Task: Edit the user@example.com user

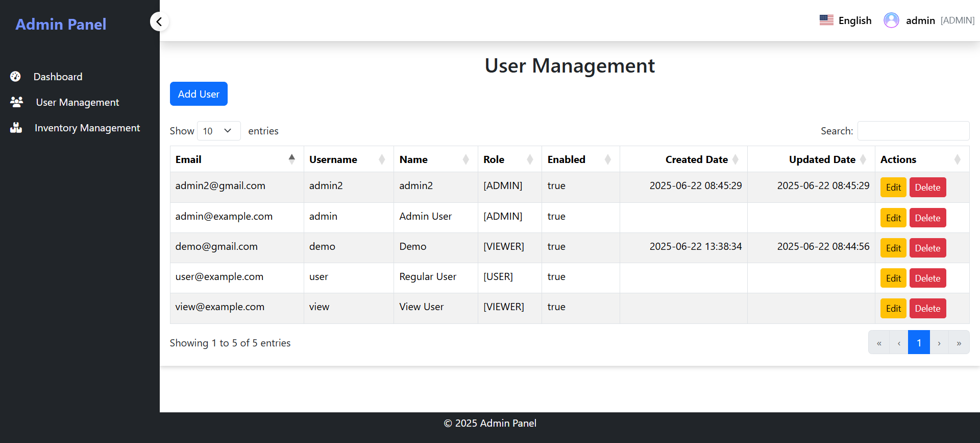Action: 893,278
